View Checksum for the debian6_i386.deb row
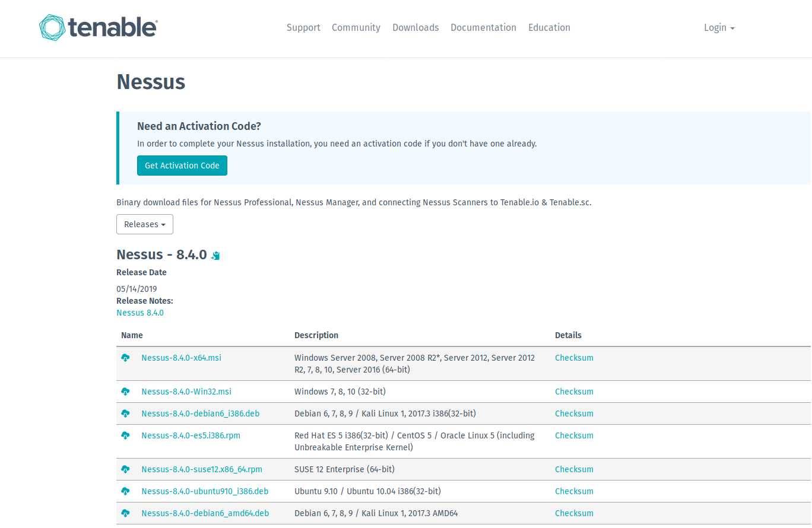 point(574,414)
